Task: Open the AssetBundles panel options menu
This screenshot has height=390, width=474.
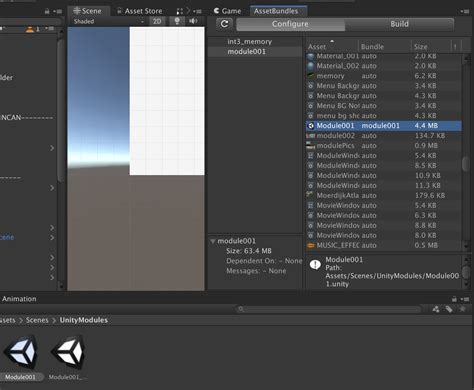Action: (x=464, y=11)
